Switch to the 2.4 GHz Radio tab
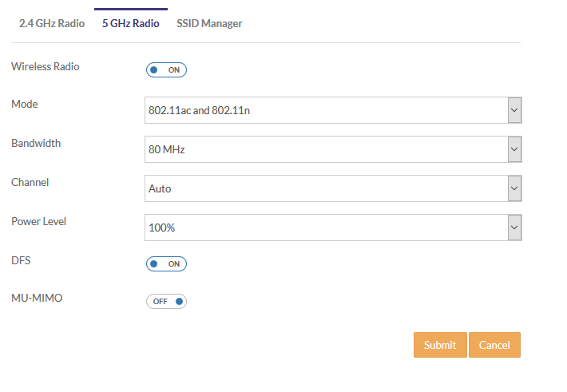The width and height of the screenshot is (567, 392). pos(51,23)
